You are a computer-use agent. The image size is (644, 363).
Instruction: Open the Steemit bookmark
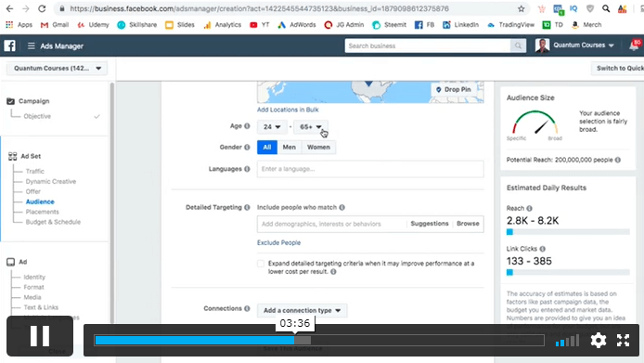pyautogui.click(x=390, y=25)
